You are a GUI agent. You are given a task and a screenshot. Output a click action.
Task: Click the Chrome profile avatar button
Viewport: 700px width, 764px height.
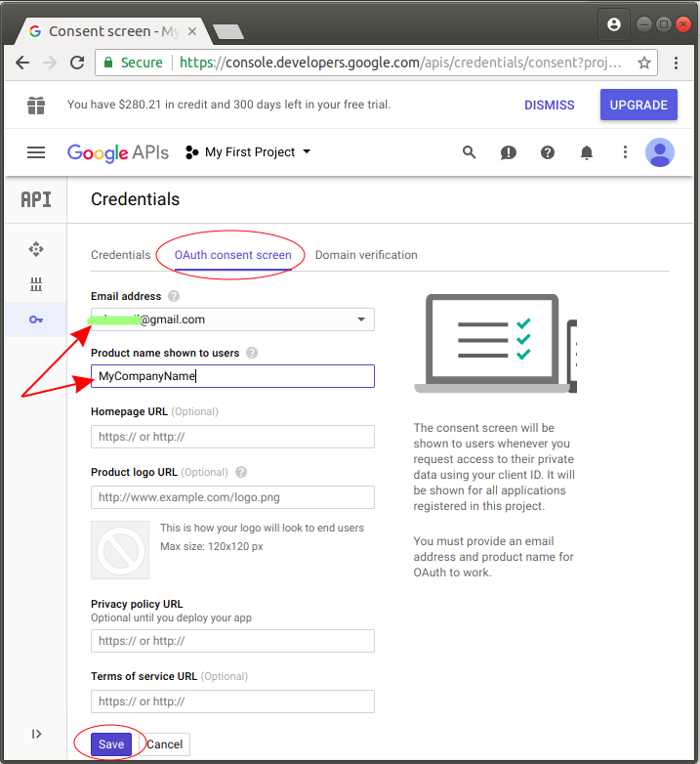pyautogui.click(x=614, y=23)
